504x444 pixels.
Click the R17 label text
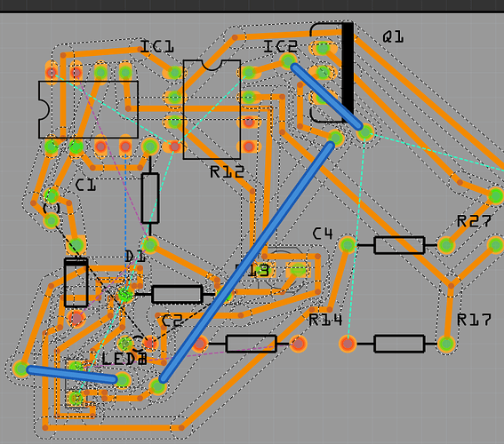[474, 320]
